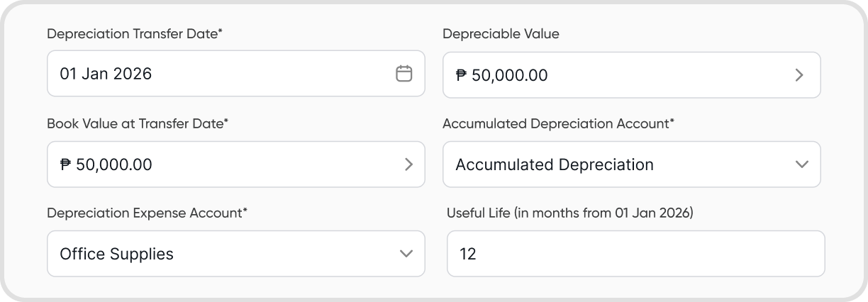Click the Depreciable Value 50,000.00 amount
The image size is (868, 302).
509,75
